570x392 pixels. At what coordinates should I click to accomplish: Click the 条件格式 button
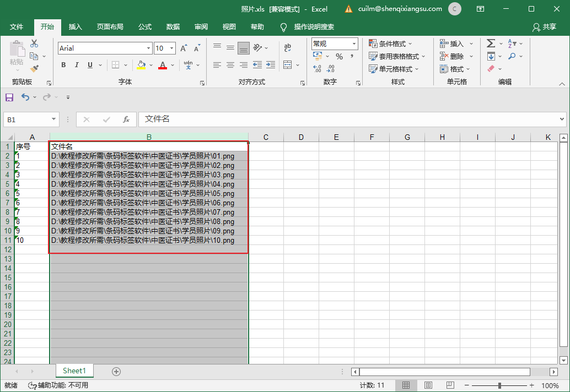pyautogui.click(x=390, y=43)
